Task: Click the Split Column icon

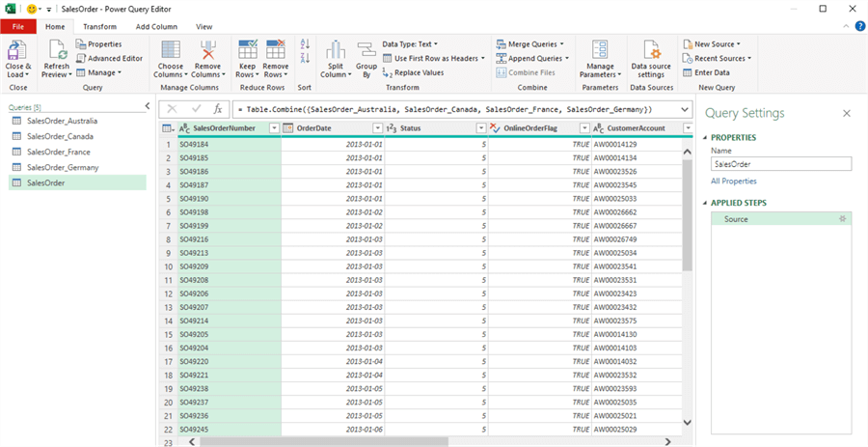Action: [336, 50]
